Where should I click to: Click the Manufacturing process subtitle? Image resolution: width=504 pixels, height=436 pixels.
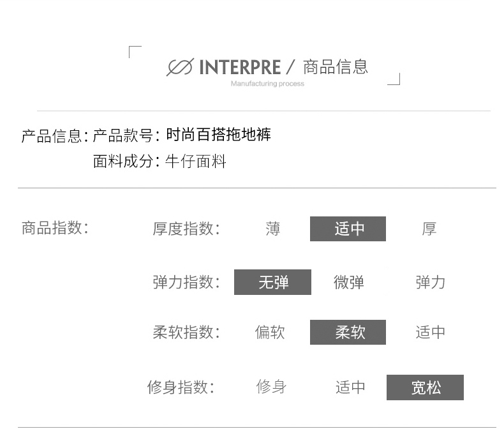(x=267, y=84)
